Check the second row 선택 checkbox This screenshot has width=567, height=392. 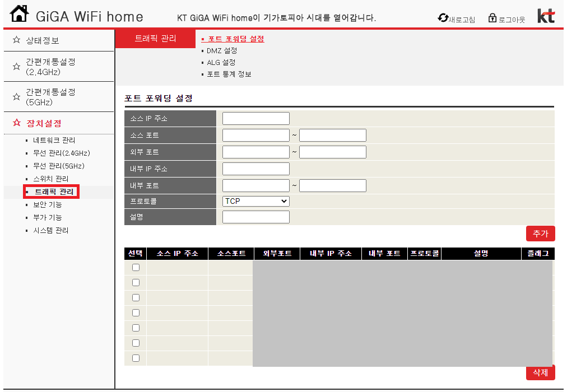click(136, 283)
